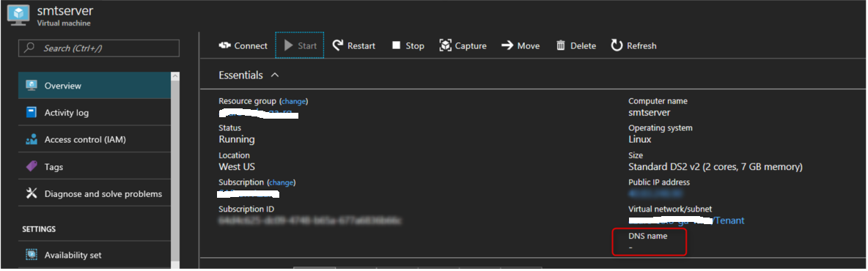Open Diagnose and solve problems
The width and height of the screenshot is (868, 271).
[94, 194]
